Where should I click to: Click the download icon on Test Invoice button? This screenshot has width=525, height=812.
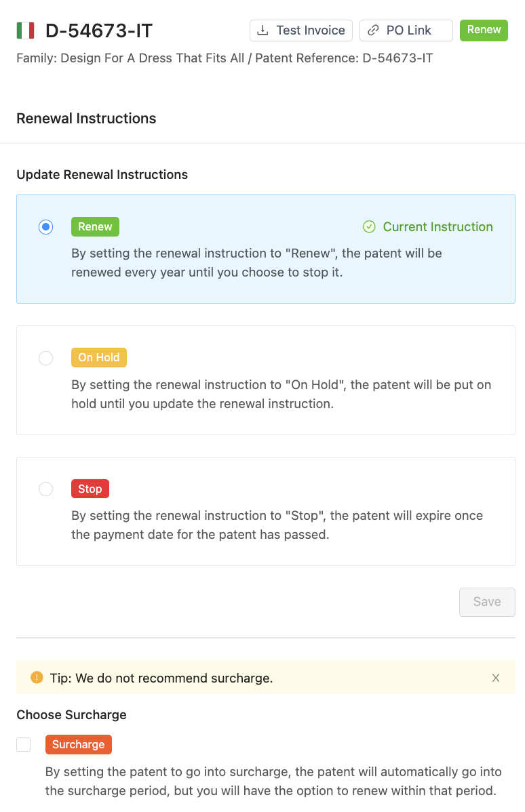(263, 30)
